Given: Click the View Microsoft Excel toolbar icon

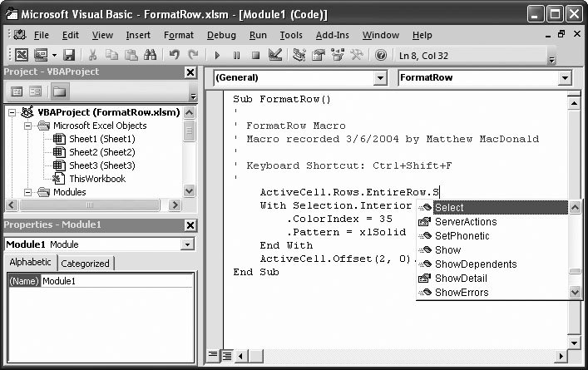Looking at the screenshot, I should pos(19,55).
